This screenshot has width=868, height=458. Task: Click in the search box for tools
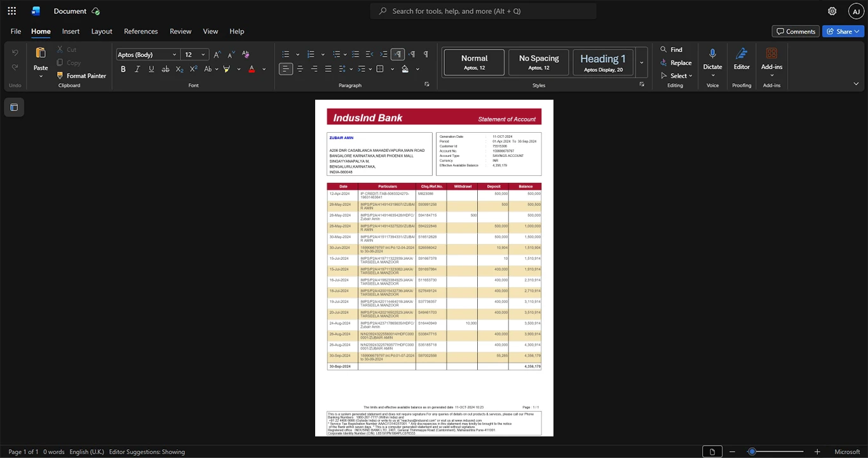coord(484,11)
